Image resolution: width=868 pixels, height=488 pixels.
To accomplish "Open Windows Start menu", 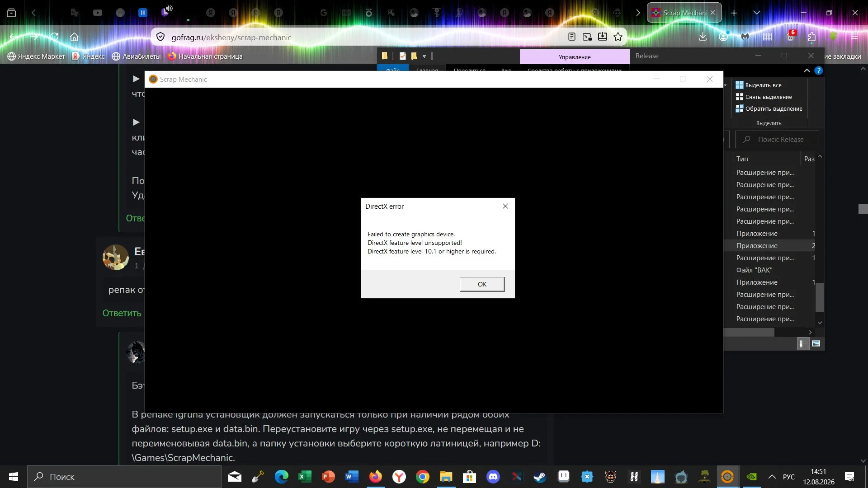I will click(x=14, y=477).
